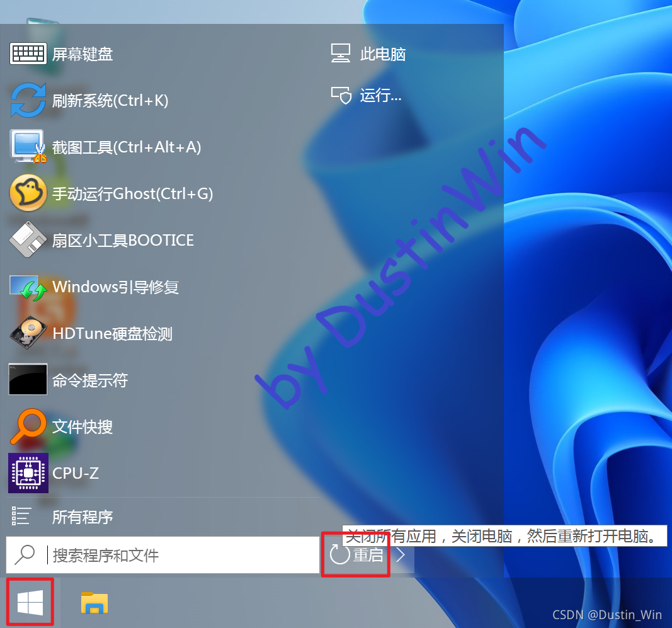Click the 重启 restart button
Screen dimensions: 672x628
click(357, 555)
